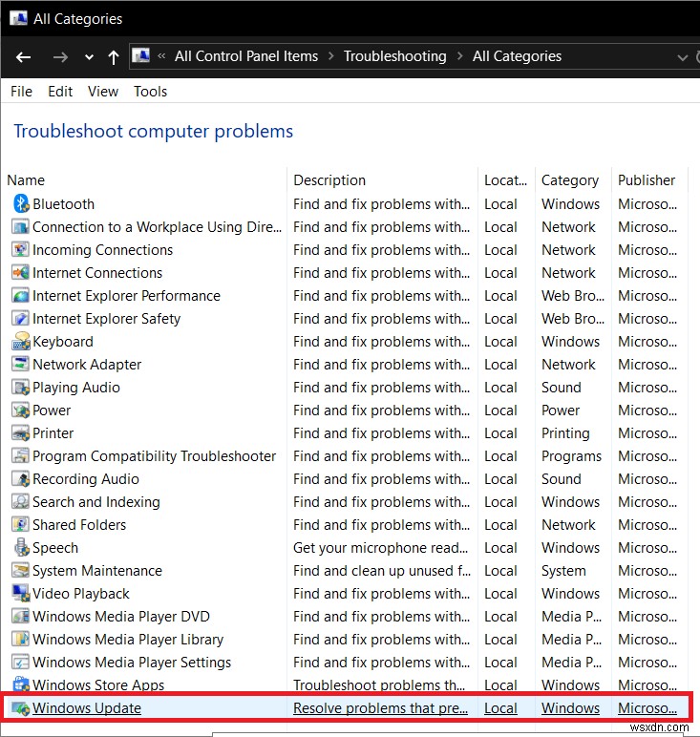
Task: Click 'Resolve problems that pre...' description
Action: [x=380, y=707]
